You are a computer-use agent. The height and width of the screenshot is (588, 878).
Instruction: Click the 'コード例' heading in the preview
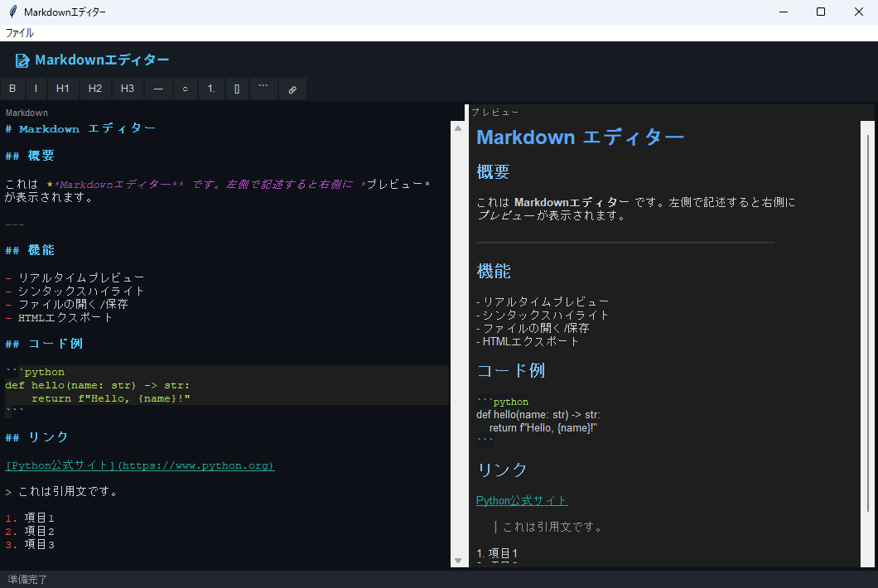point(511,371)
